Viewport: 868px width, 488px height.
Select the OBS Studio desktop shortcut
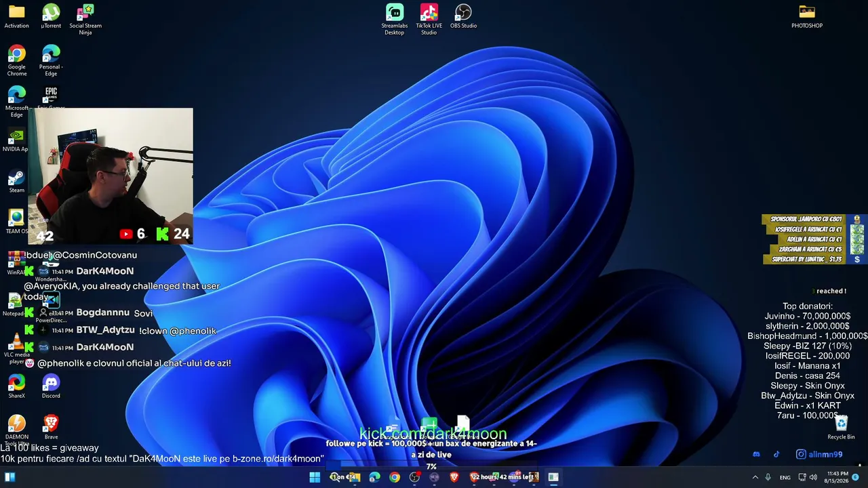coord(463,17)
